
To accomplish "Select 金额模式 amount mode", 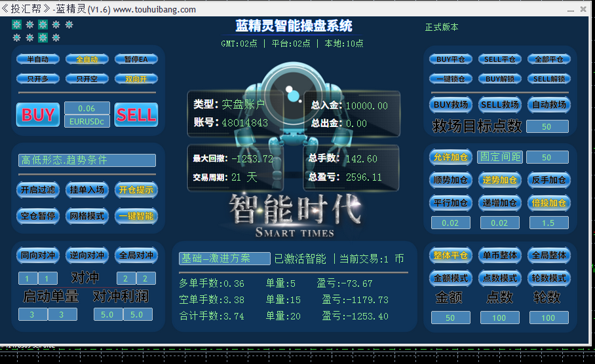I will pos(450,278).
